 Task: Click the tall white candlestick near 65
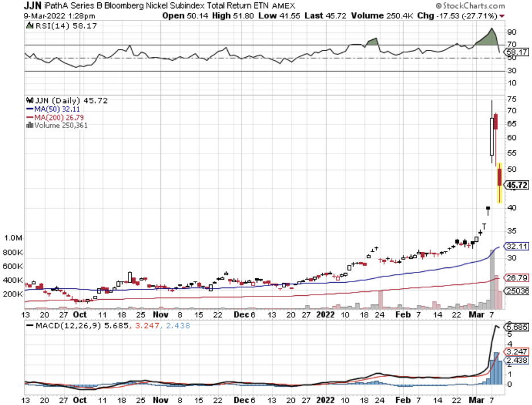coord(492,137)
